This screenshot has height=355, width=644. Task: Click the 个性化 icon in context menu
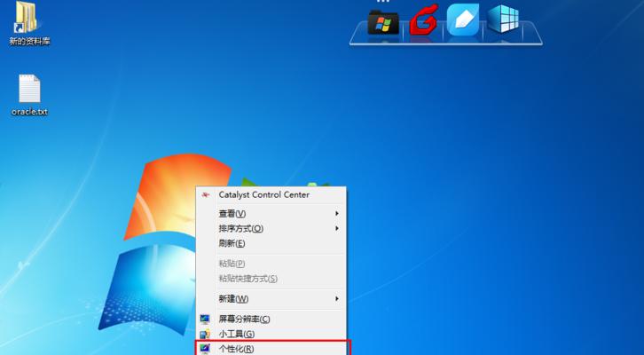(205, 349)
